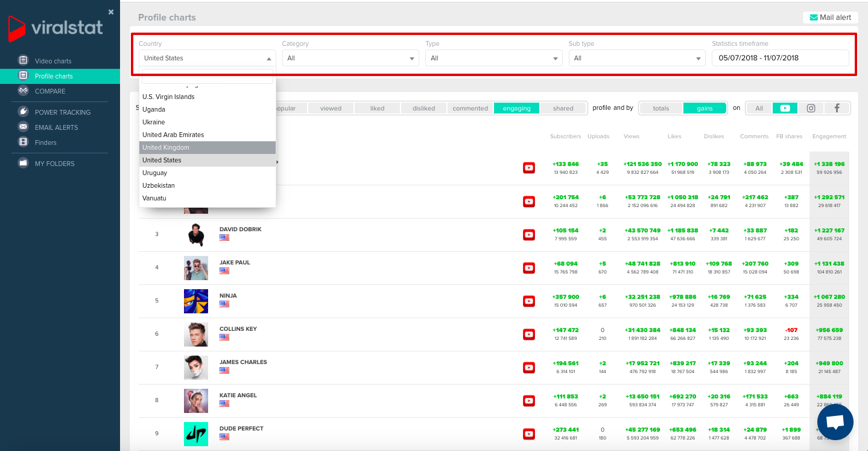Open Ninja profile thumbnail
Viewport: 868px width, 451px height.
[x=195, y=301]
